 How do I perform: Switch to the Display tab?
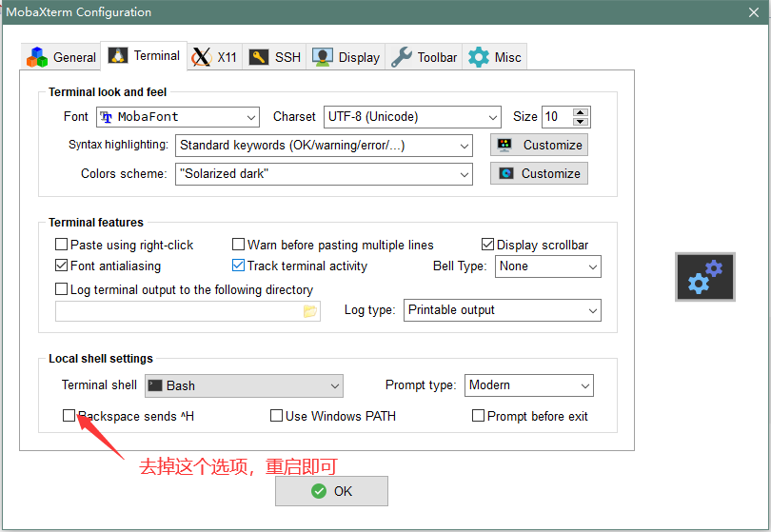[346, 57]
